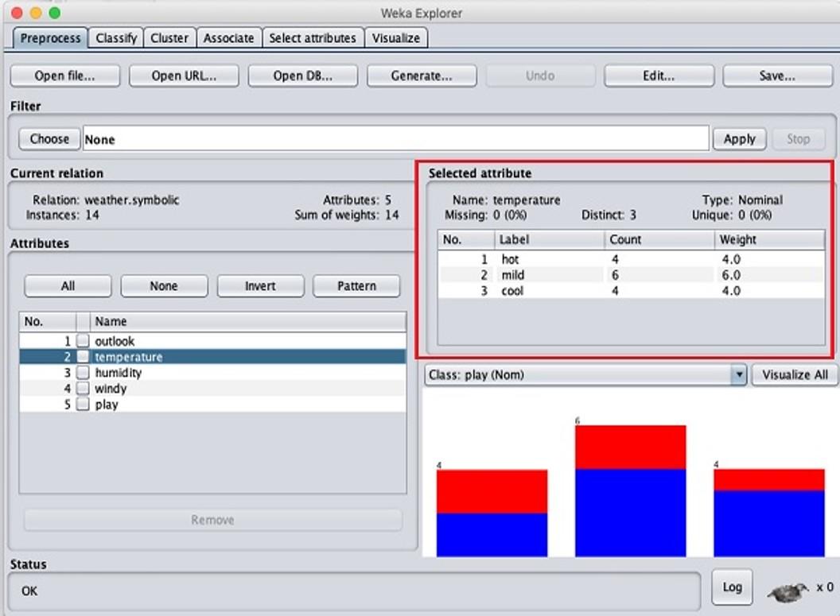
Task: Apply the selected filter
Action: (739, 138)
